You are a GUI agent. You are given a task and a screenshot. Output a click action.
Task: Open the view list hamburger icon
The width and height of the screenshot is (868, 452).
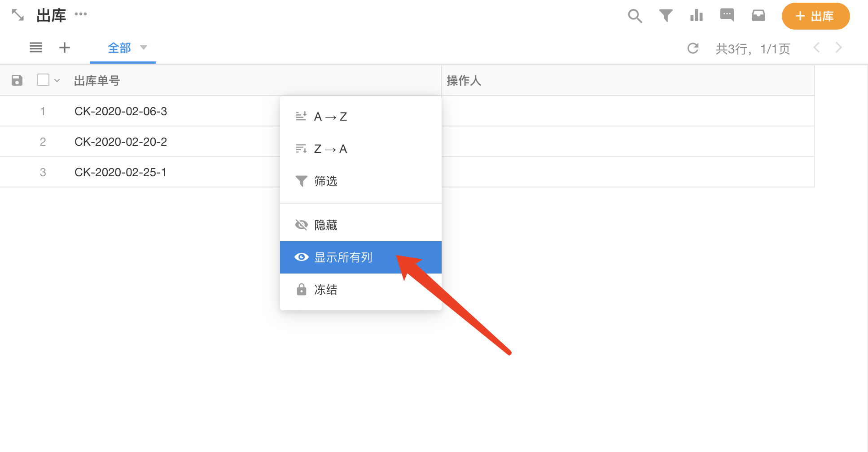[x=36, y=48]
